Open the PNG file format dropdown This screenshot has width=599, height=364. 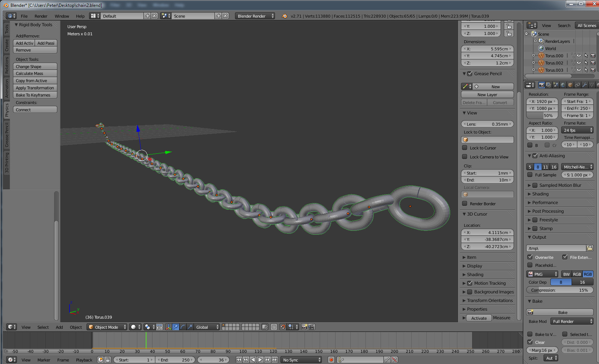pyautogui.click(x=542, y=274)
